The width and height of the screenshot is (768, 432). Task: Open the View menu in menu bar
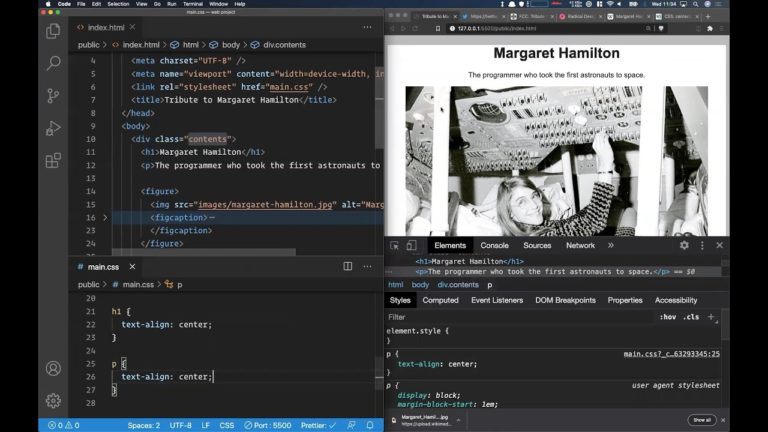tap(141, 4)
